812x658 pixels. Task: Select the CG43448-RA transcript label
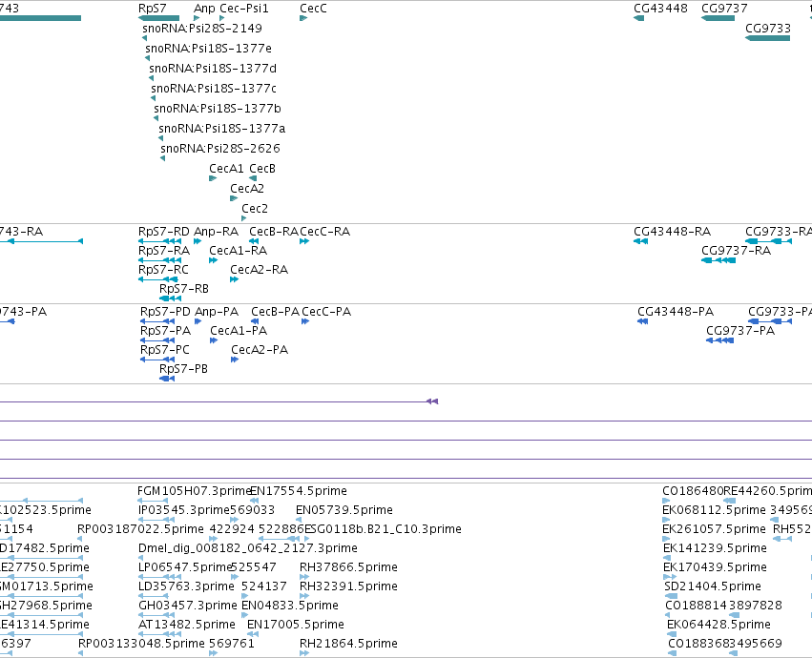(672, 232)
